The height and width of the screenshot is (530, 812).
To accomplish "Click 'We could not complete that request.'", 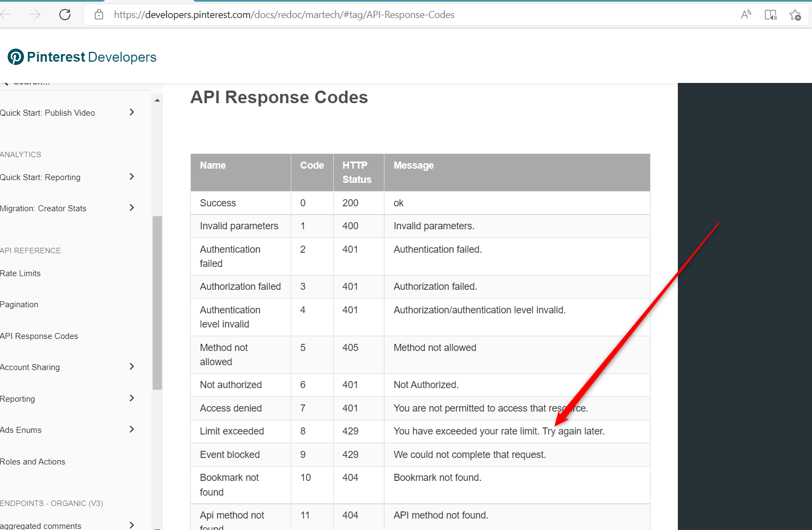I will (x=470, y=455).
